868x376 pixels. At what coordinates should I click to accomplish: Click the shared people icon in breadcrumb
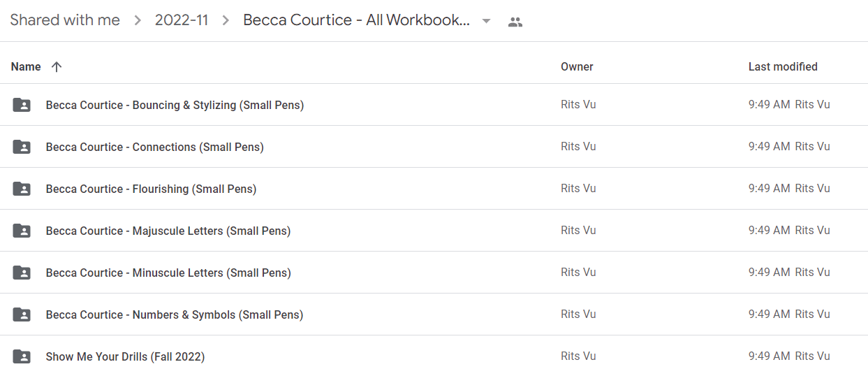click(x=515, y=22)
